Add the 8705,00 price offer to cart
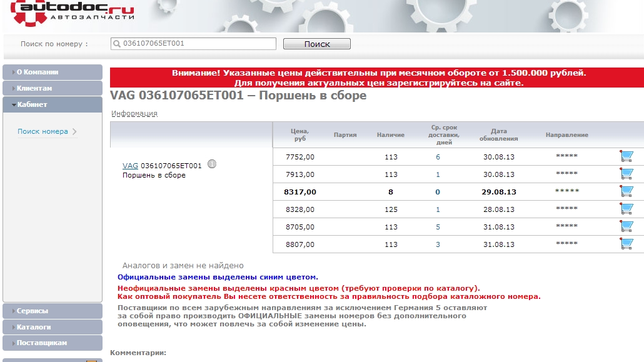The height and width of the screenshot is (362, 644). point(626,226)
